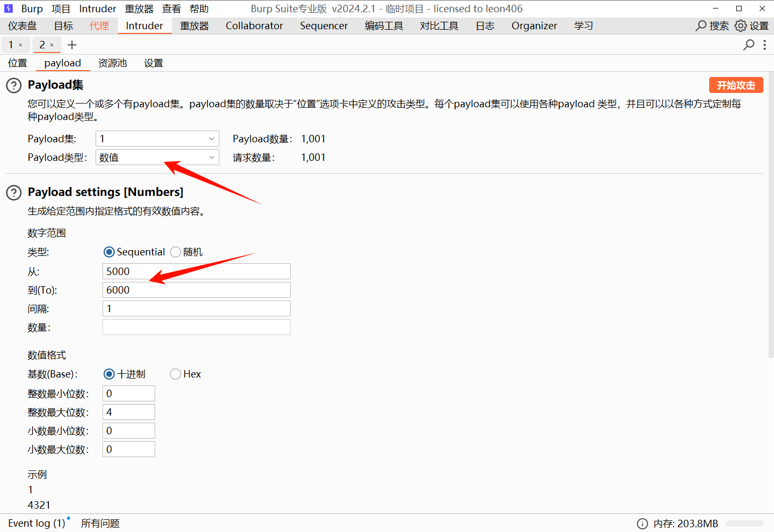The width and height of the screenshot is (774, 532).
Task: Switch to the 目标 tab
Action: pyautogui.click(x=64, y=25)
